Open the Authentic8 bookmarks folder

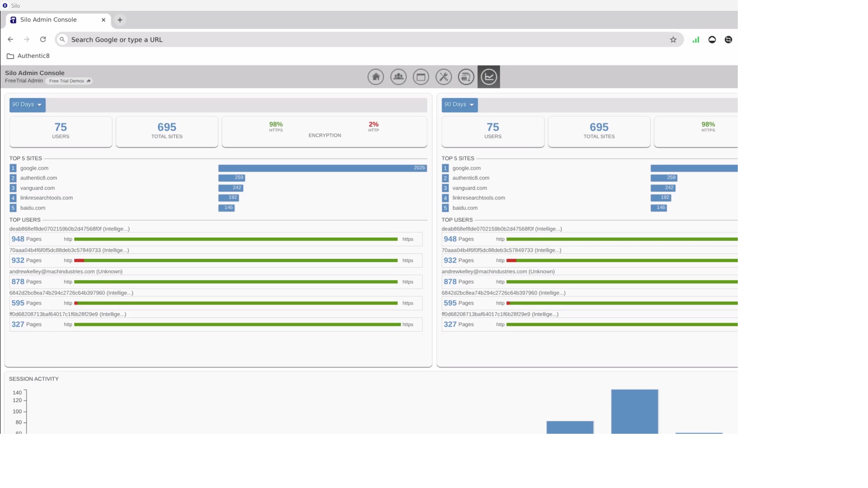pos(28,56)
